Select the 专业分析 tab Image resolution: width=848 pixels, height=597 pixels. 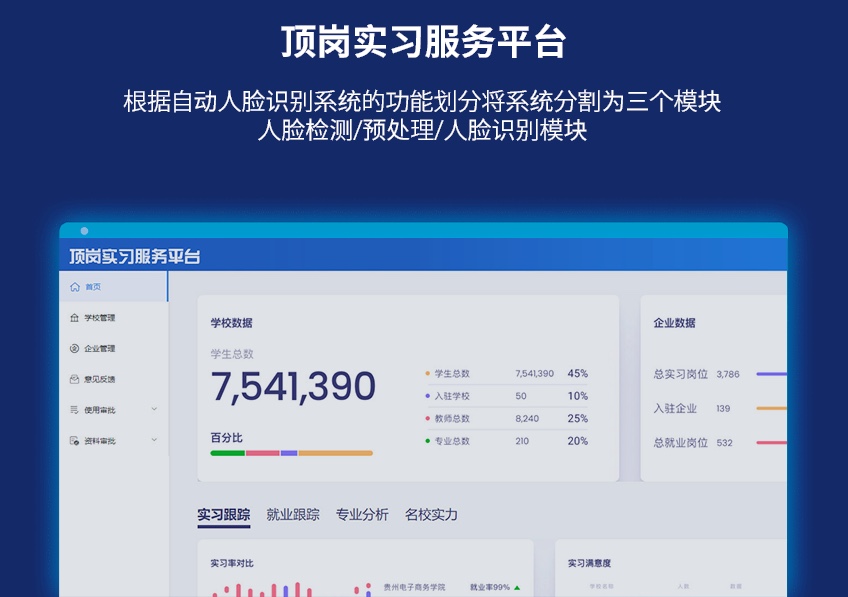(362, 515)
